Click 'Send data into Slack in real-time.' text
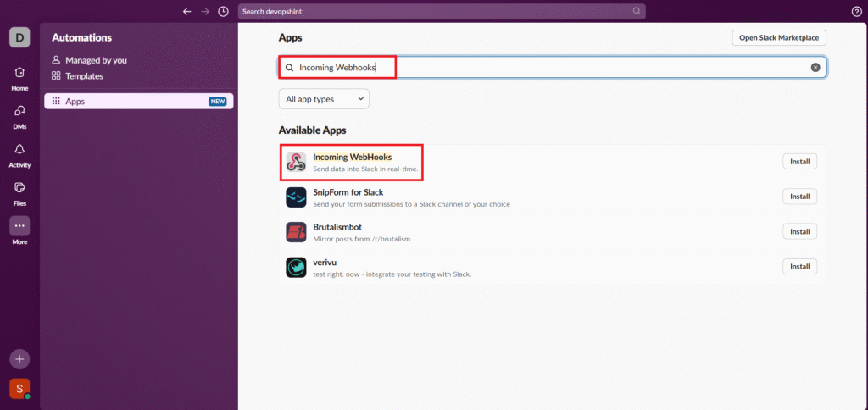The image size is (868, 410). click(x=365, y=169)
